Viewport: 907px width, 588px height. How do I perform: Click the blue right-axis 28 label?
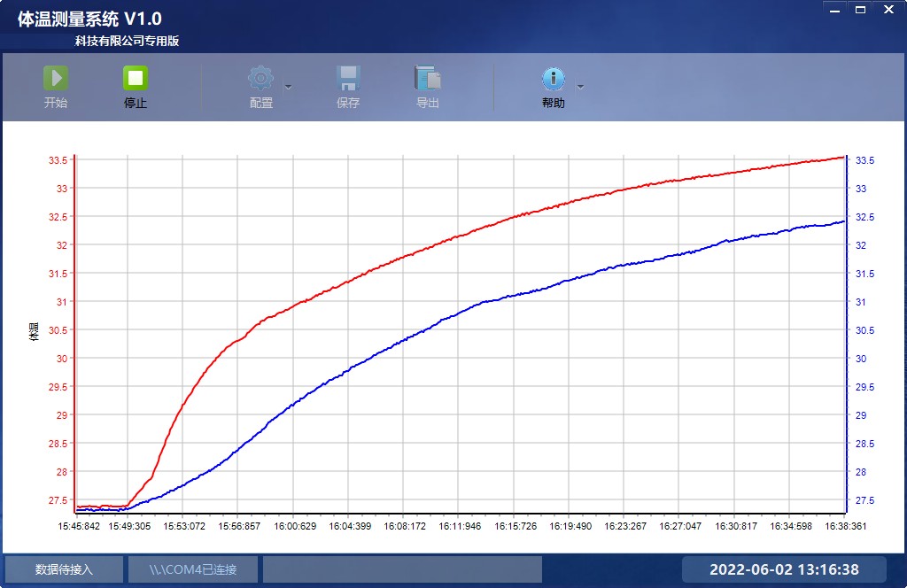[x=861, y=472]
